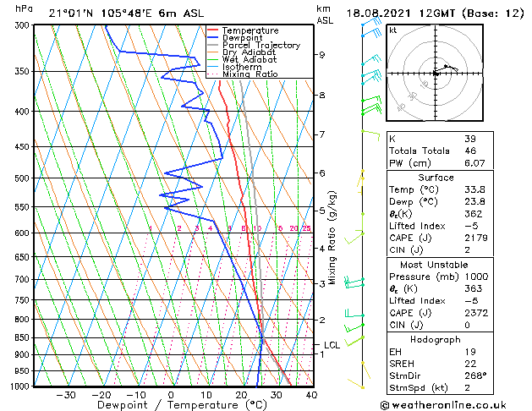
Task: Click the hodograph circular wind plot
Action: point(435,73)
